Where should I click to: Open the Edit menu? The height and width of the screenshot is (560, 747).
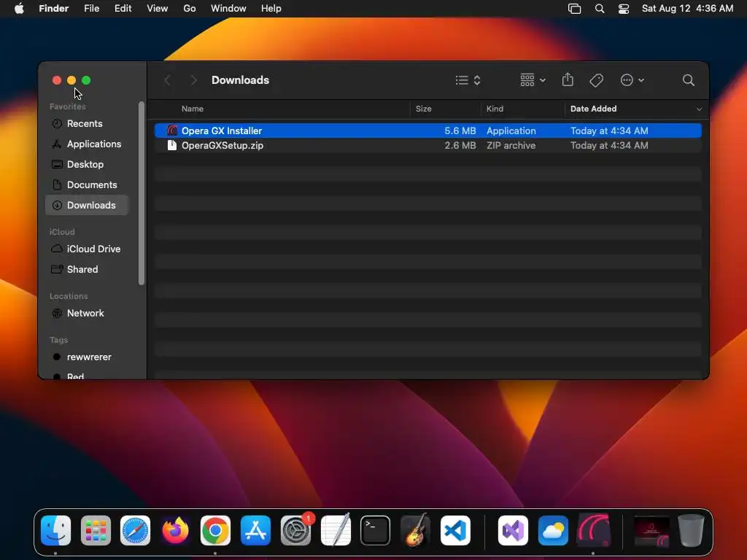pos(123,9)
